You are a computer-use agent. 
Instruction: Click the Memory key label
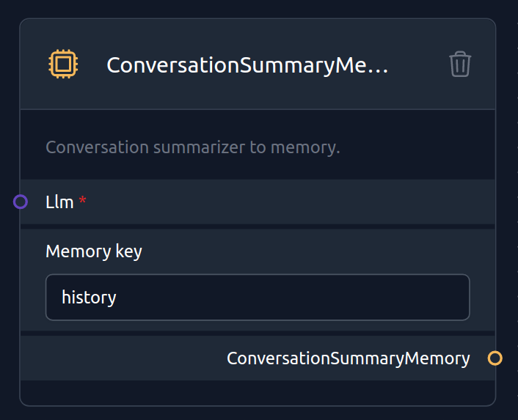click(x=94, y=251)
